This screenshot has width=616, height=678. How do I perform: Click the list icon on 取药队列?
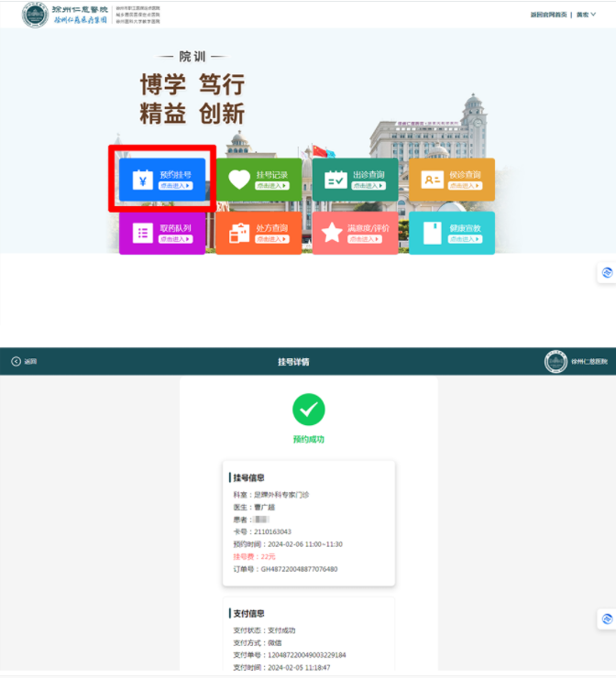[142, 233]
